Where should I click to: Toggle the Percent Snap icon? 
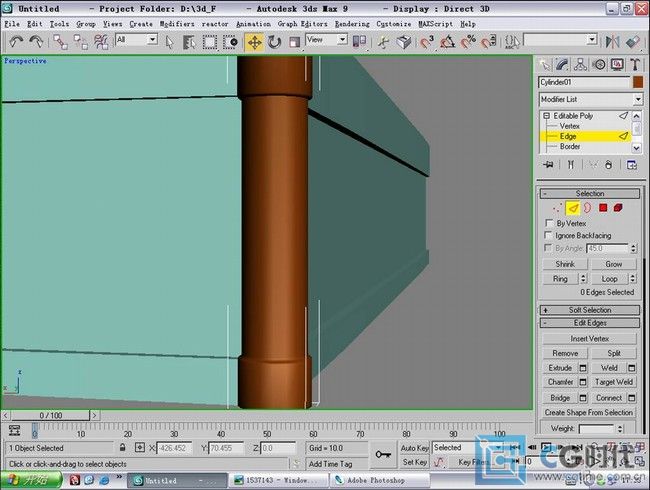[x=468, y=42]
